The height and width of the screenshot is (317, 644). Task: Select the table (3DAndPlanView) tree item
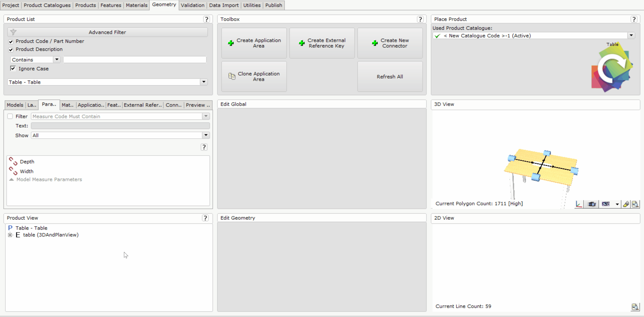coord(51,235)
